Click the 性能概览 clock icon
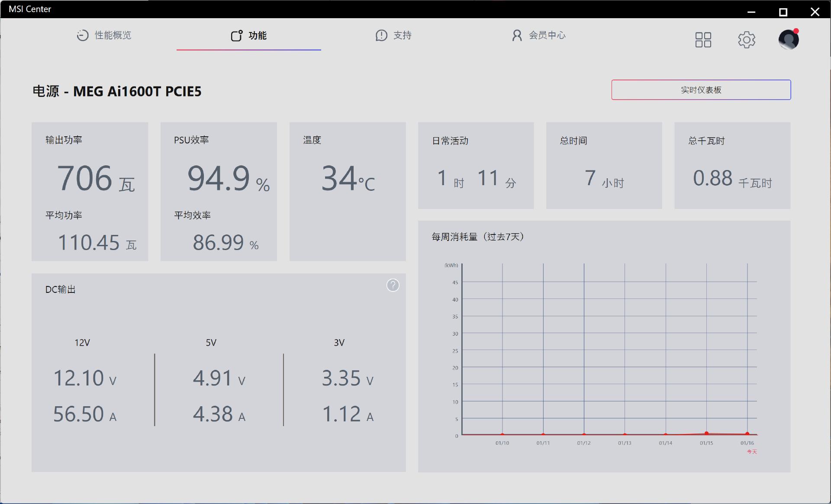The width and height of the screenshot is (831, 504). (82, 35)
